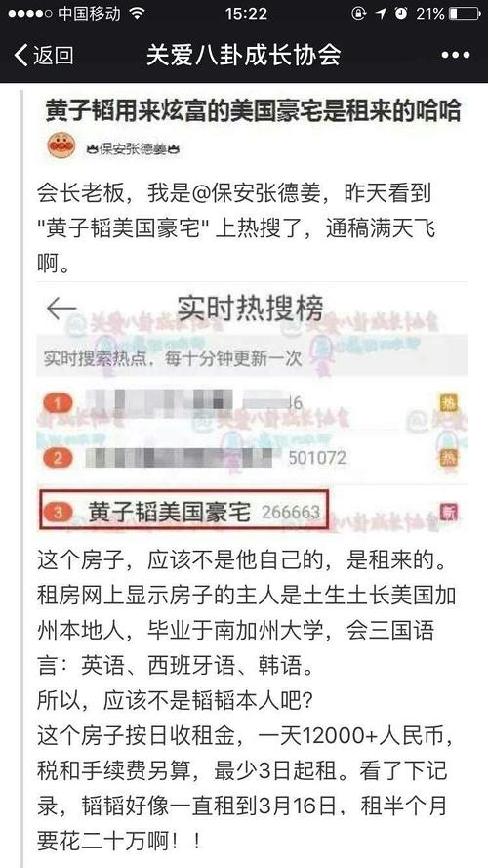Tap the battery indicator in status bar
The image size is (488, 868).
(x=466, y=14)
